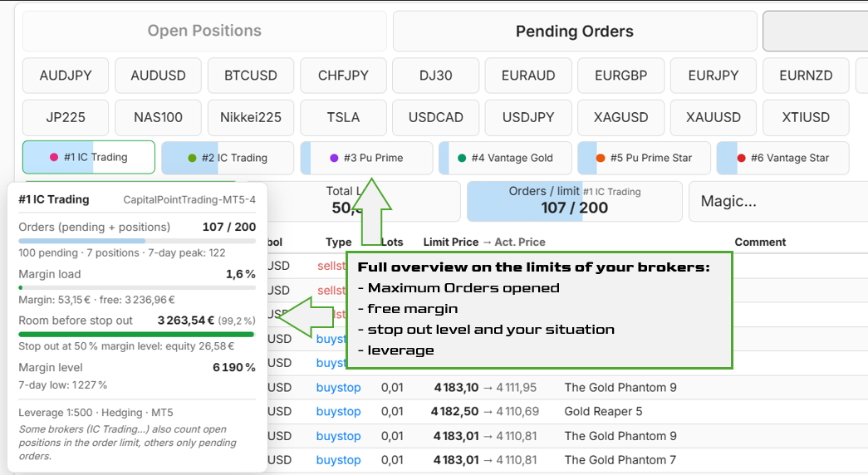The width and height of the screenshot is (868, 475).
Task: Click the limit price 4 183,10
Action: 456,388
